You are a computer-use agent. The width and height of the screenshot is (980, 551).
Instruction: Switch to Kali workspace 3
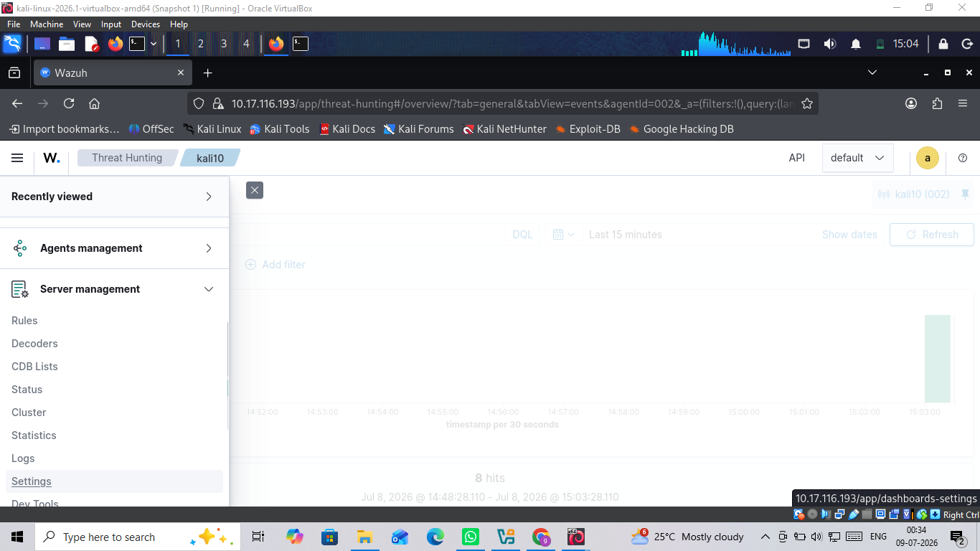pyautogui.click(x=224, y=44)
